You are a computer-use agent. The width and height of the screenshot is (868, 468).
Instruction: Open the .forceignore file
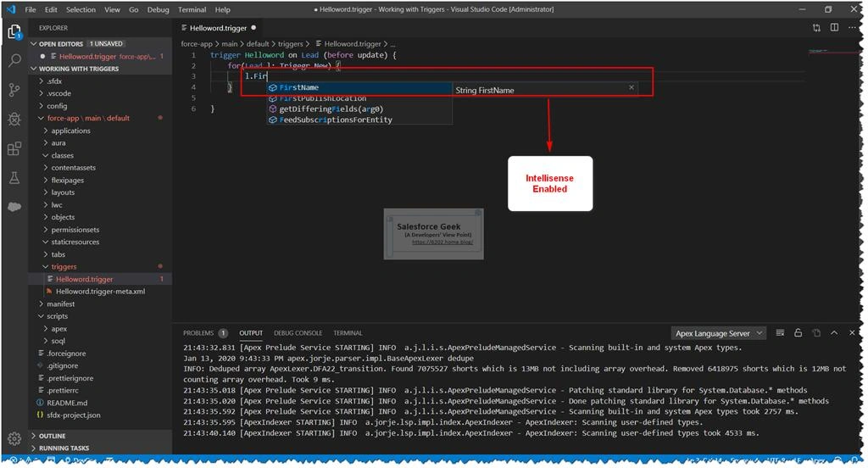[x=100, y=354]
